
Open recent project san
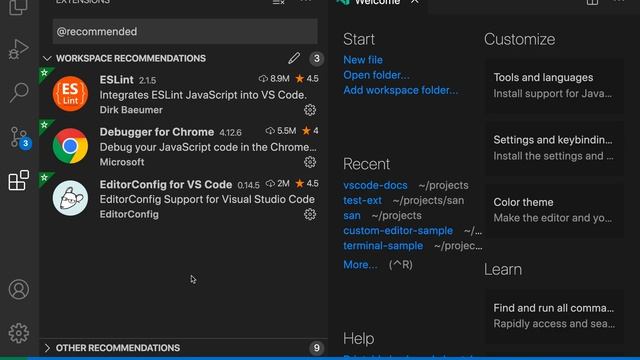(352, 216)
